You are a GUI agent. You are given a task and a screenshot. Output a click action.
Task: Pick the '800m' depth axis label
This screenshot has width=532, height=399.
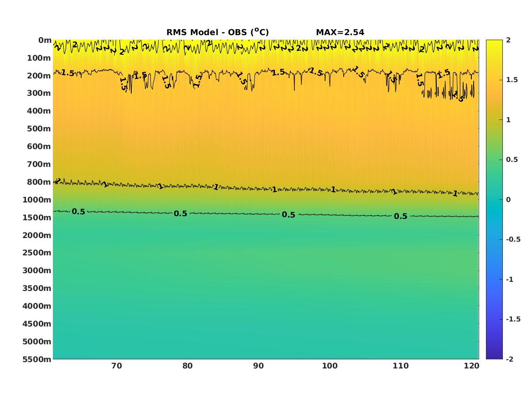click(39, 182)
